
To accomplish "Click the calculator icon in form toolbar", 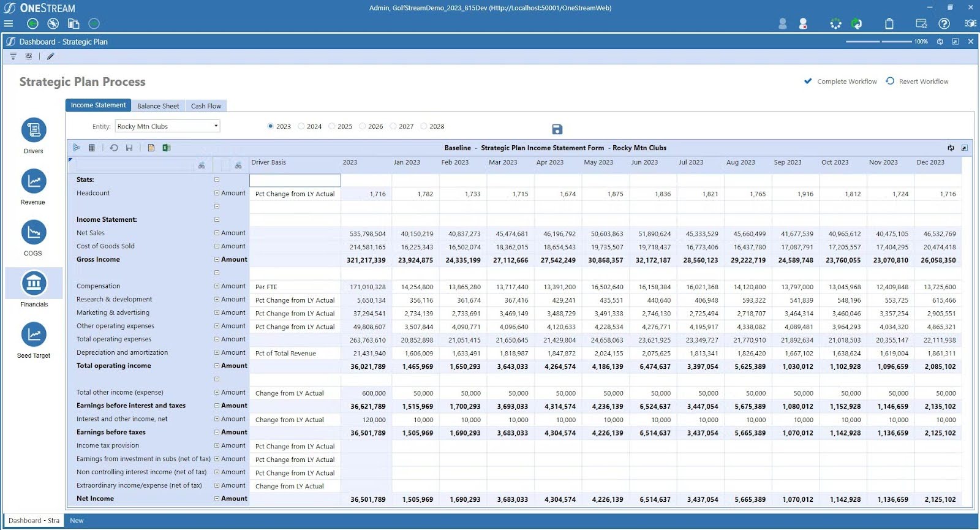I will (92, 148).
